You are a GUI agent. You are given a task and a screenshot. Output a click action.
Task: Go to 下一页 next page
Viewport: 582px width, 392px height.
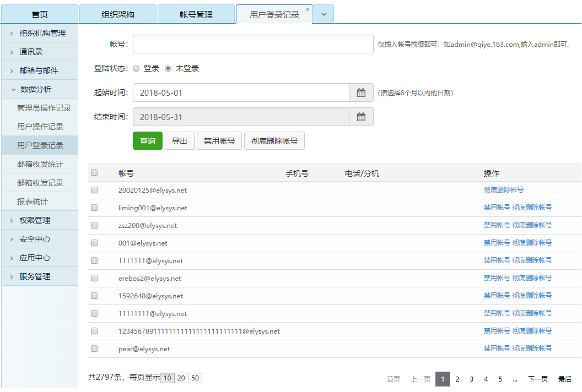pos(537,379)
